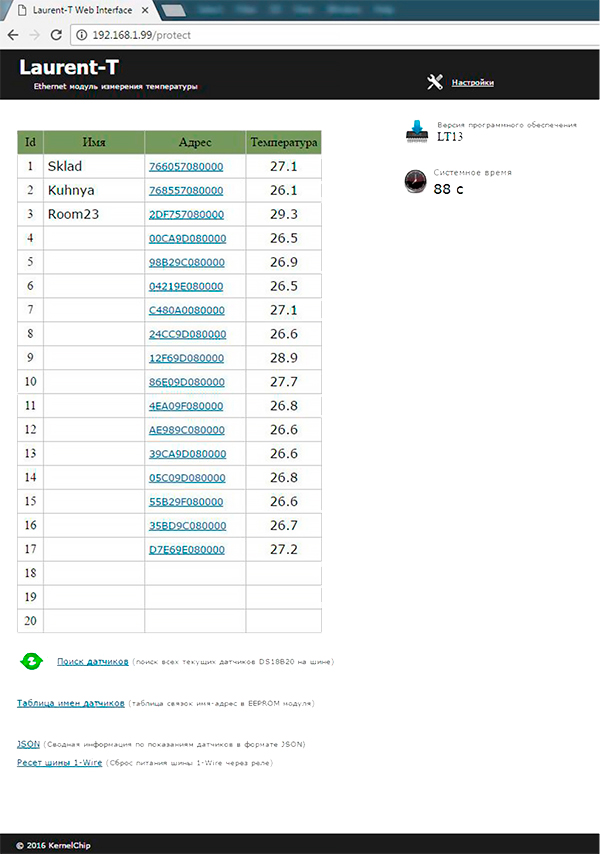Click the site info icon in address bar
Viewport: 600px width, 854px height.
pos(81,34)
